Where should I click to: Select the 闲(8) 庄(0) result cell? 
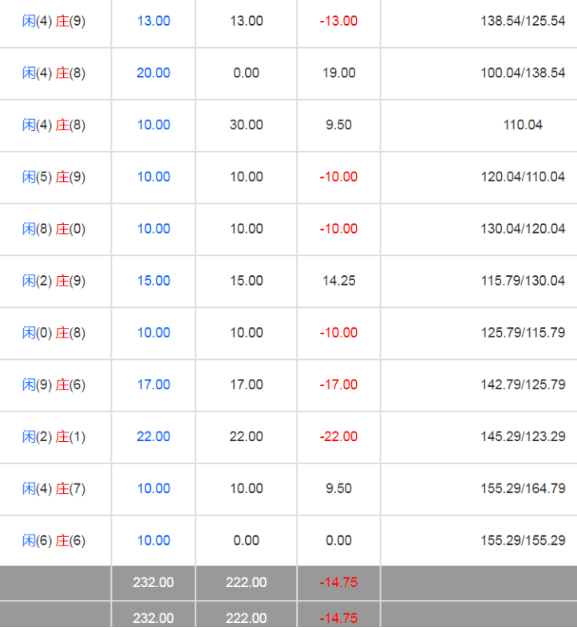coord(54,229)
